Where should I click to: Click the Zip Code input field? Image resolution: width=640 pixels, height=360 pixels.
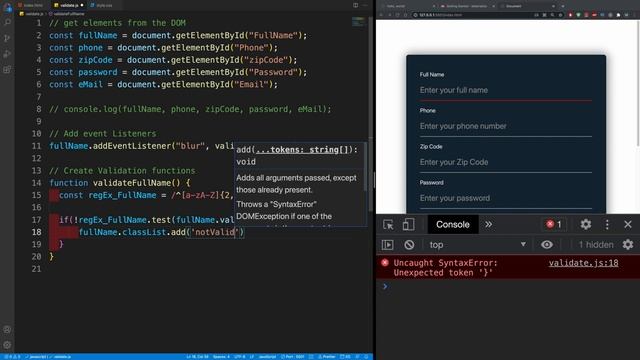coord(505,162)
